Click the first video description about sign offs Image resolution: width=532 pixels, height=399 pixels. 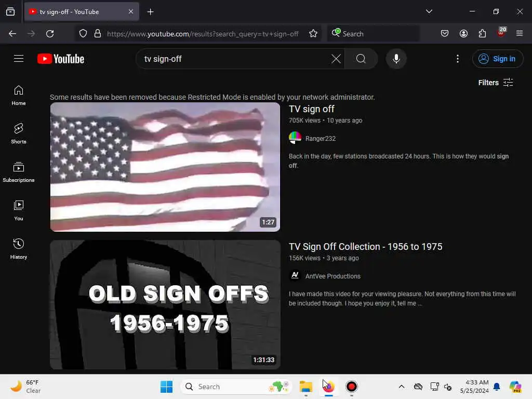[398, 161]
